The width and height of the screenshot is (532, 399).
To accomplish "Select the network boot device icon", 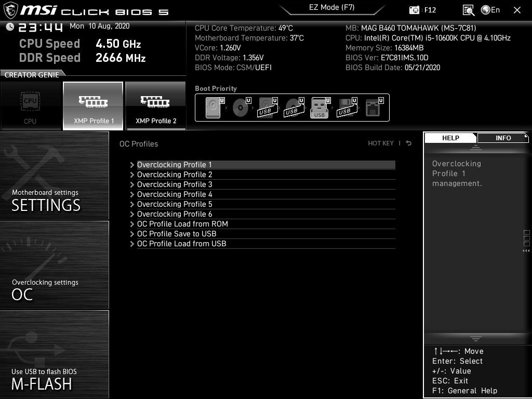I will tap(374, 108).
